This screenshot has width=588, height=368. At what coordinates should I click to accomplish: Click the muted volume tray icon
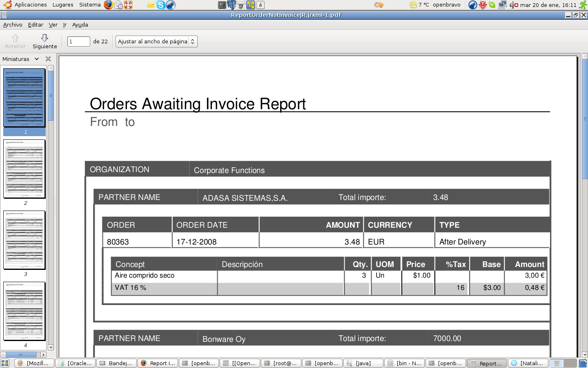coord(513,5)
